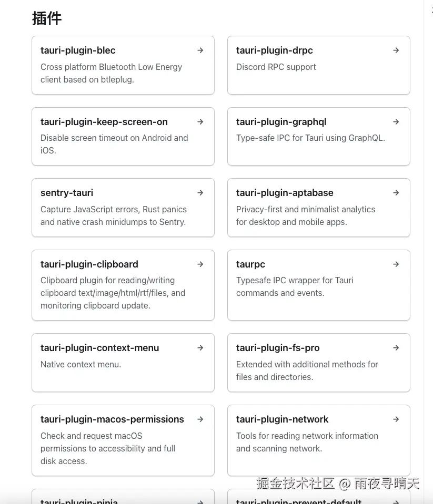The width and height of the screenshot is (433, 504).
Task: Open the tauri-plugin-clipboard title link
Action: (x=89, y=264)
